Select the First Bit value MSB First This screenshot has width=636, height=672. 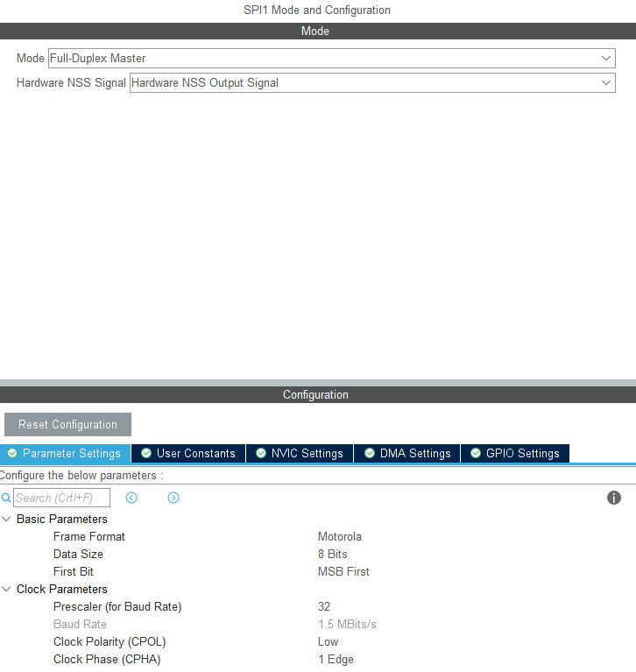(x=343, y=572)
